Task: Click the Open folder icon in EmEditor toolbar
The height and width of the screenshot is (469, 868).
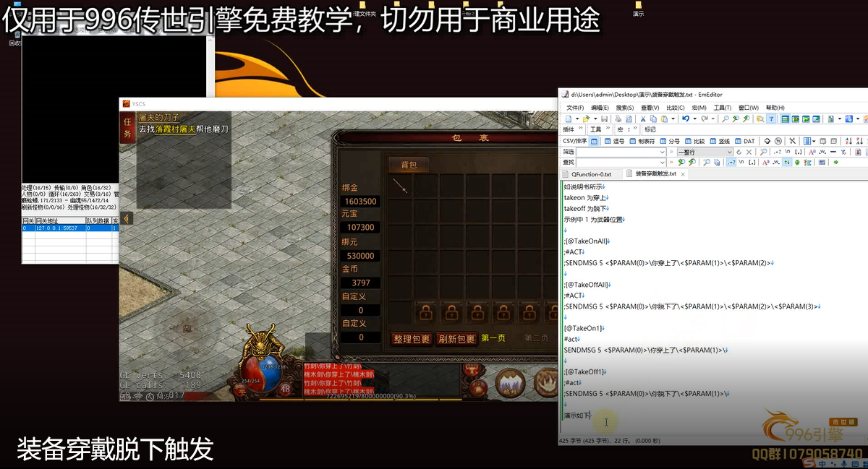Action: pos(585,119)
